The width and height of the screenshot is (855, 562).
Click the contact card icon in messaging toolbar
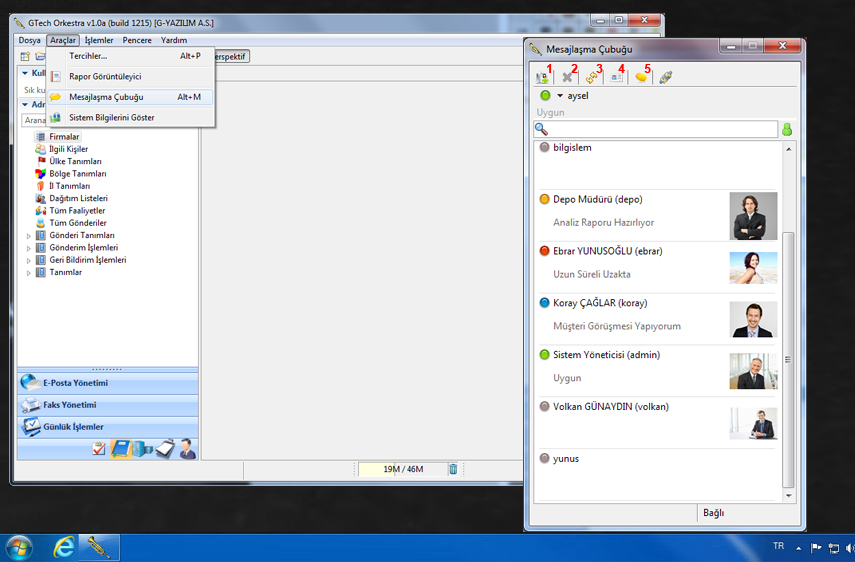[617, 77]
